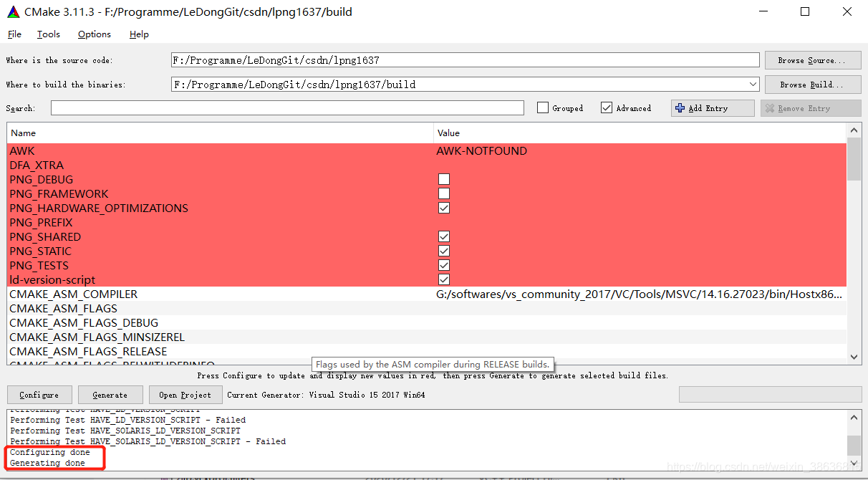Click the progress bar beside the generator label
The width and height of the screenshot is (868, 480).
click(770, 395)
